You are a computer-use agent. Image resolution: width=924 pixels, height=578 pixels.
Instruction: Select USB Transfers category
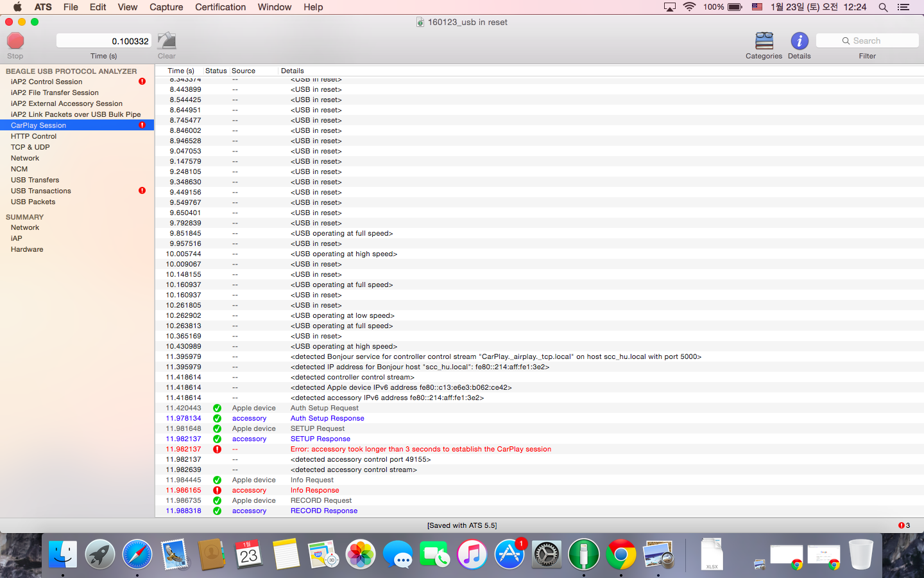click(x=77, y=180)
